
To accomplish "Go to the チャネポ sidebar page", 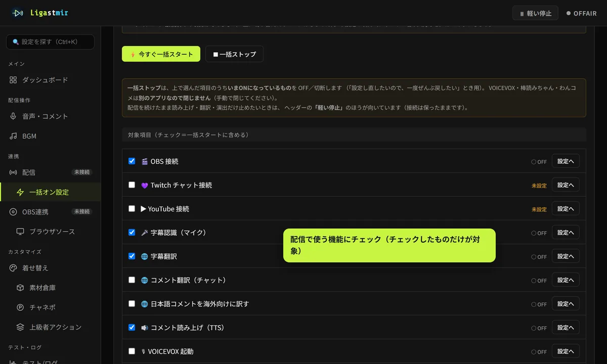I will (50, 307).
